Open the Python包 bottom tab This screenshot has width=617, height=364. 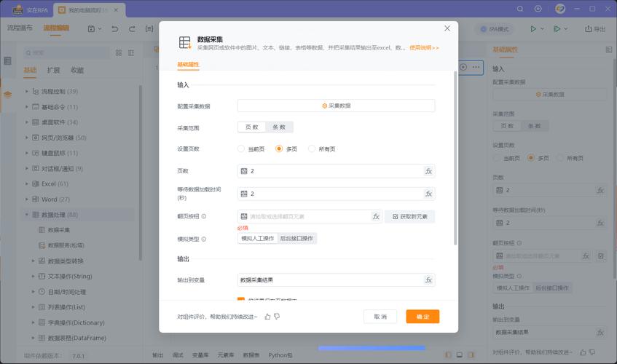[x=280, y=355]
